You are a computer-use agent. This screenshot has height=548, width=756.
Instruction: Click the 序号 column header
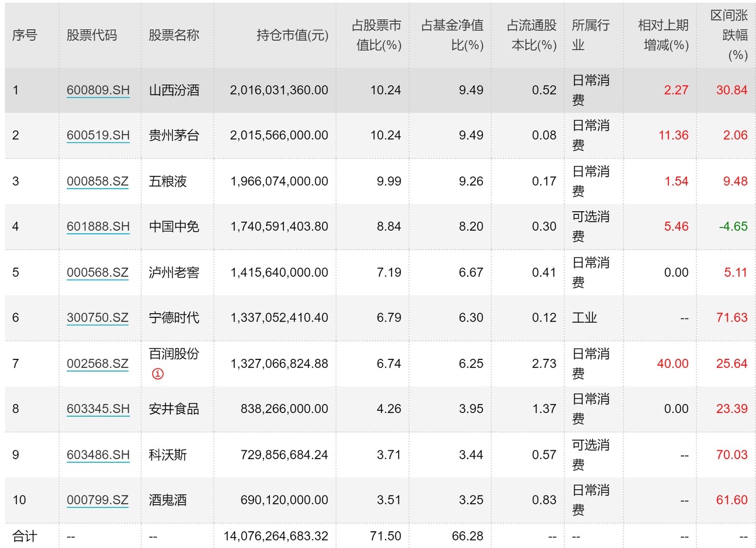(x=25, y=35)
